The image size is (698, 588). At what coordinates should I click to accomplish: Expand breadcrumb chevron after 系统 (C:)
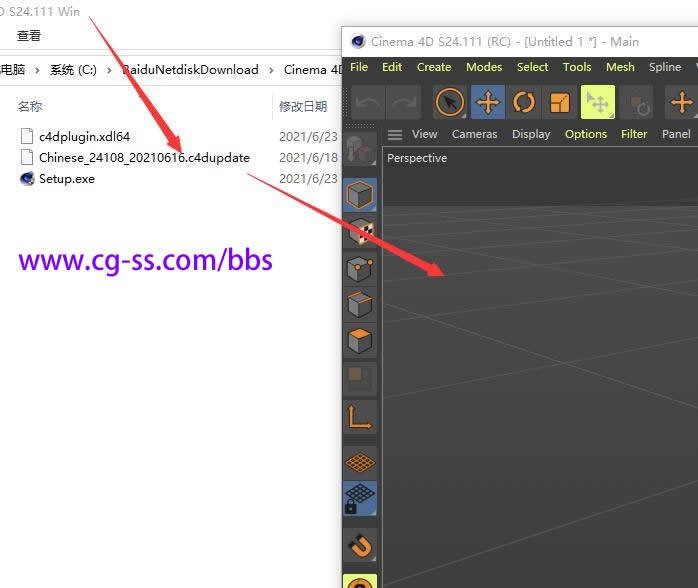[x=111, y=70]
